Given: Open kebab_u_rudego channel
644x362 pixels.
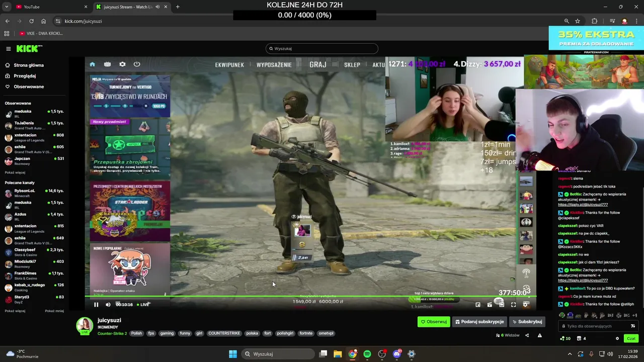Looking at the screenshot, I should pyautogui.click(x=34, y=287).
